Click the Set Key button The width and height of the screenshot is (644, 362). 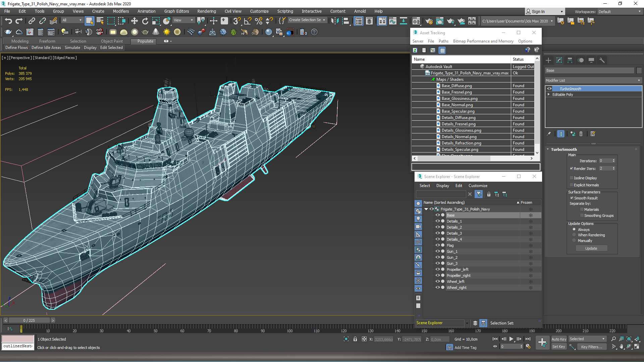click(558, 347)
